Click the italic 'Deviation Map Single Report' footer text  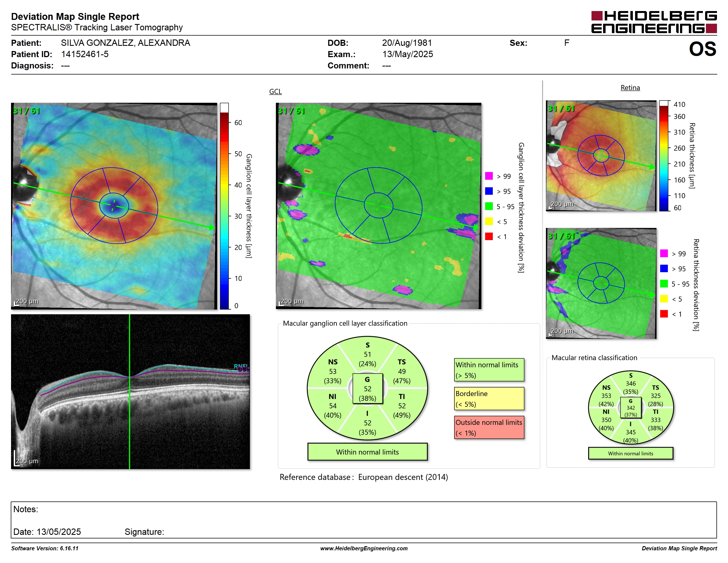click(x=679, y=548)
